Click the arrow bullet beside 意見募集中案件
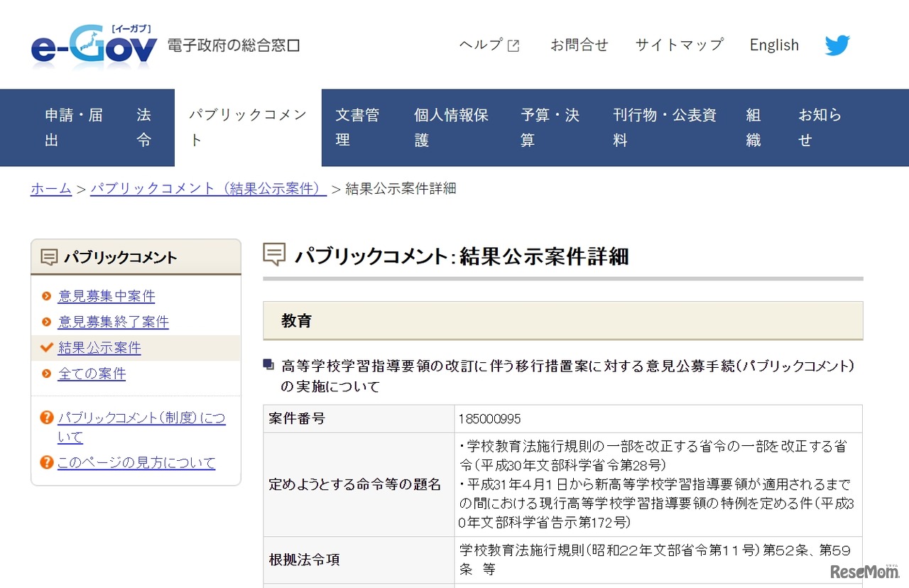The image size is (909, 588). 48,296
